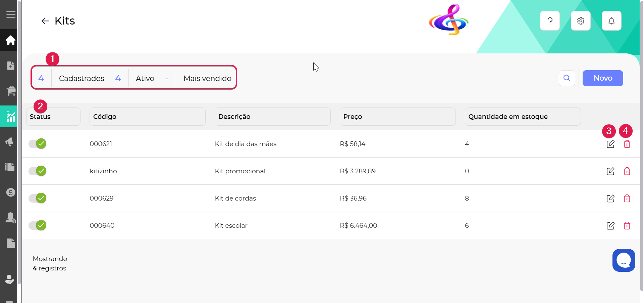Open the notifications bell
This screenshot has height=303, width=644.
coord(611,21)
